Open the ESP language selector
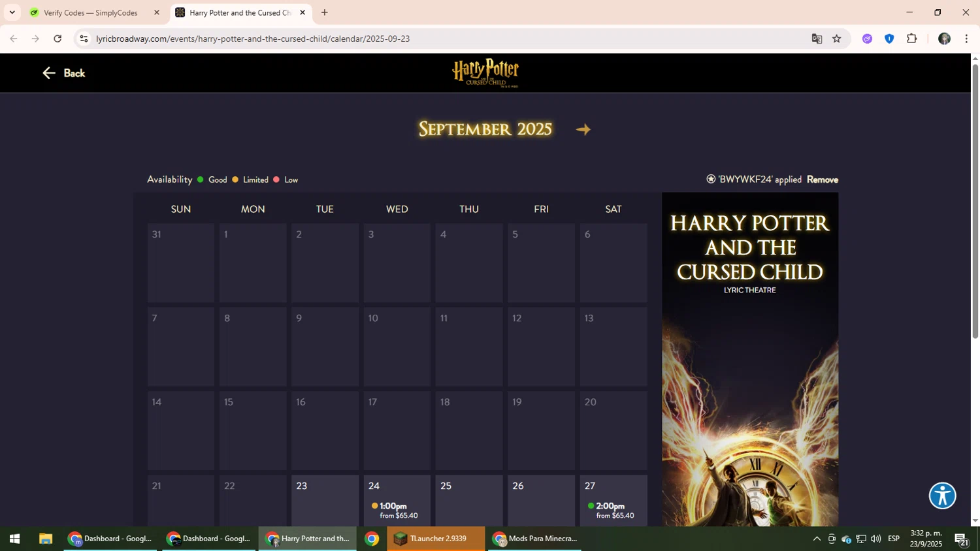The image size is (980, 551). click(894, 539)
